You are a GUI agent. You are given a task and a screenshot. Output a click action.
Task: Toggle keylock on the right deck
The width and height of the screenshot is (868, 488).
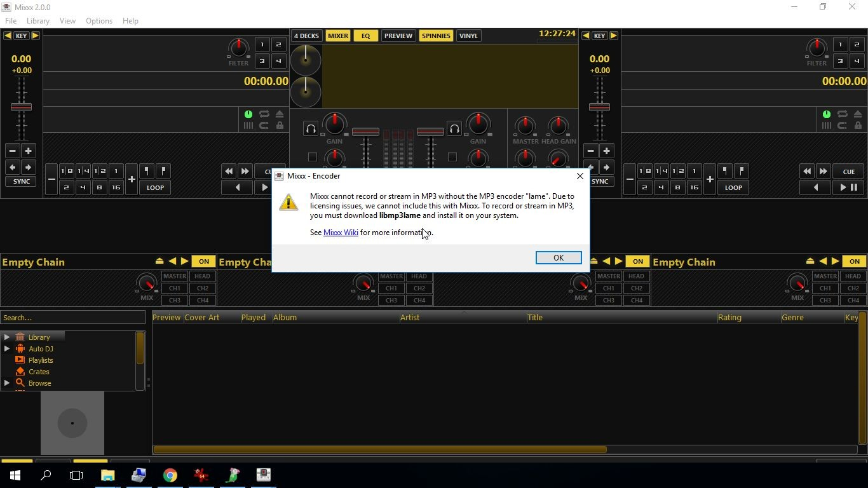pyautogui.click(x=858, y=126)
